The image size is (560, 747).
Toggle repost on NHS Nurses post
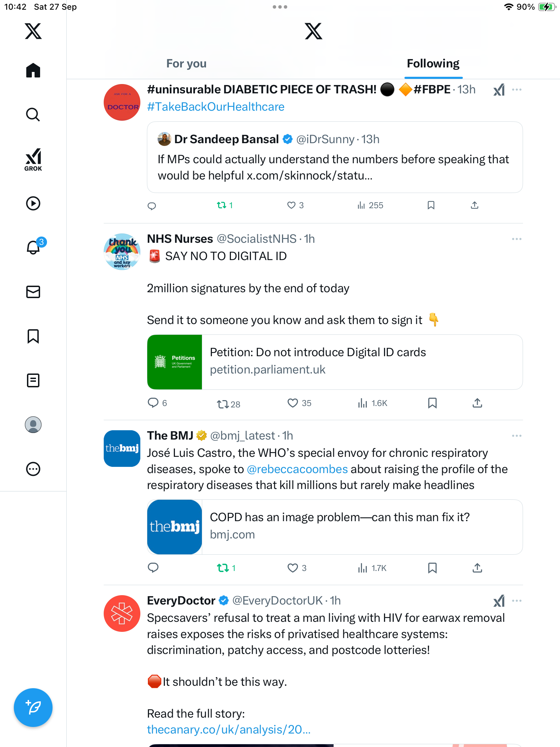coord(223,404)
